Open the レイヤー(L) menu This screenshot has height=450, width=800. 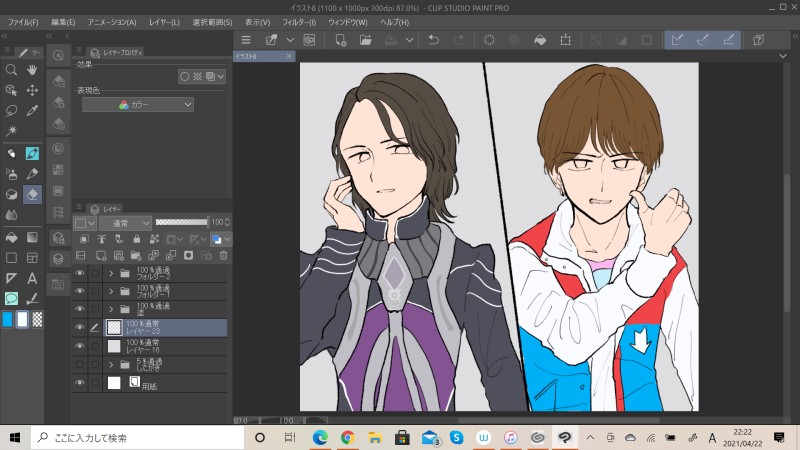tap(161, 21)
